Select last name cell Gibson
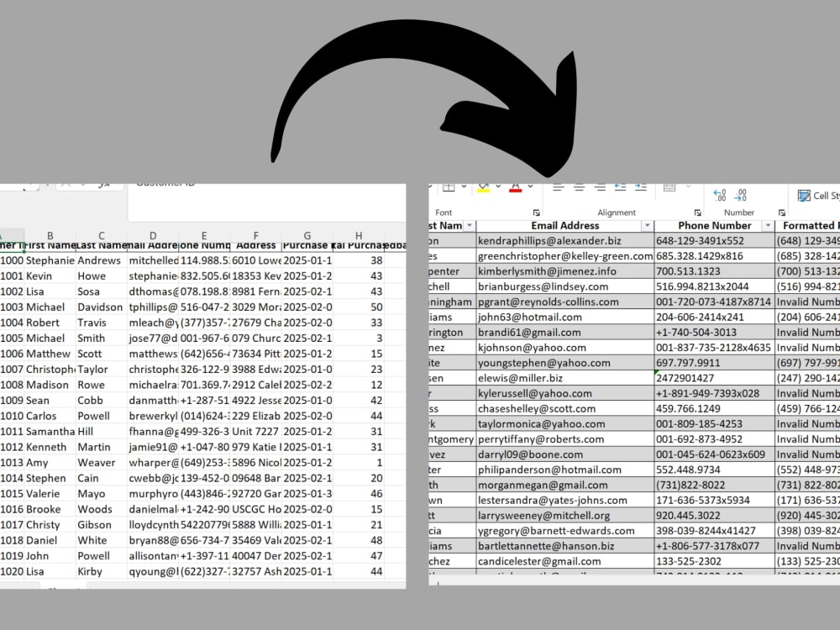 point(102,524)
